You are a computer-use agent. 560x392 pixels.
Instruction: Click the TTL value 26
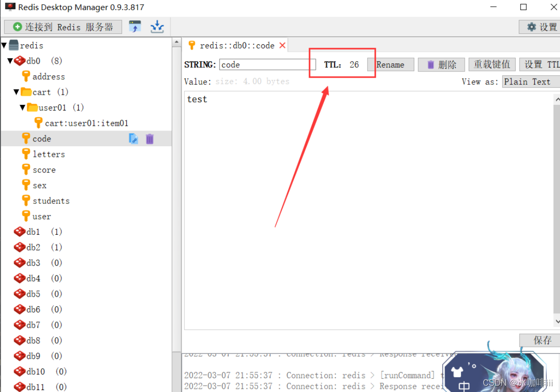tap(354, 65)
